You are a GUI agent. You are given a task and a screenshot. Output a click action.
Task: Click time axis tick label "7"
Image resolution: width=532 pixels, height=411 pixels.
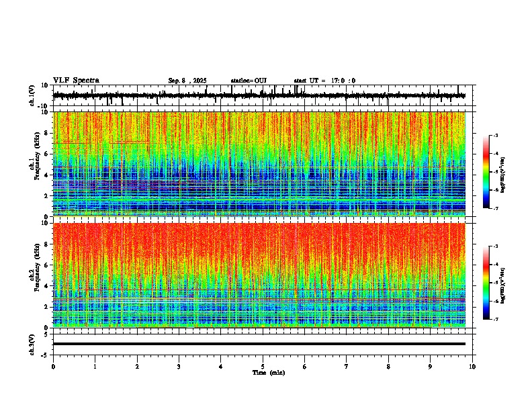point(347,367)
